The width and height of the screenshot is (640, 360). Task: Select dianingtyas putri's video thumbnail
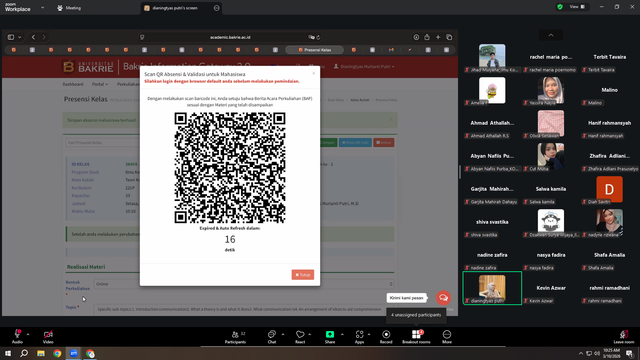492,288
